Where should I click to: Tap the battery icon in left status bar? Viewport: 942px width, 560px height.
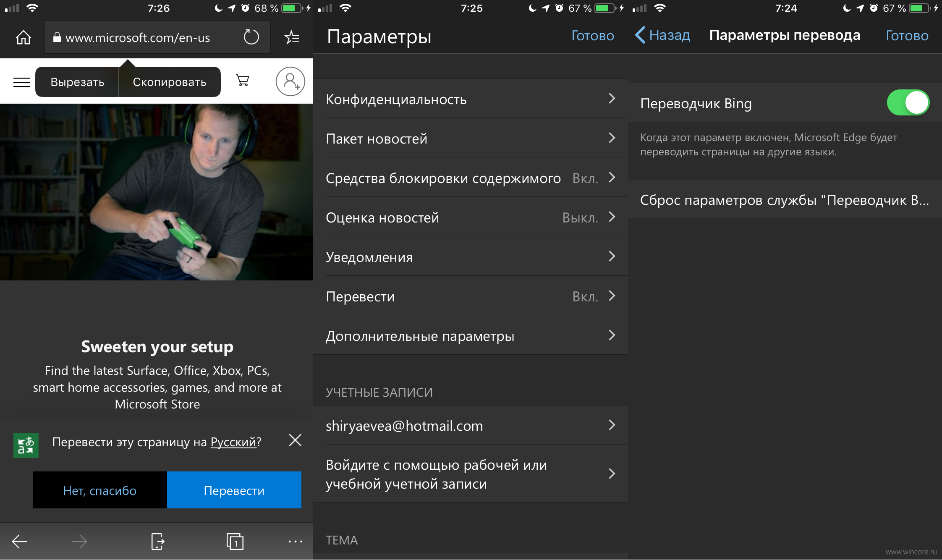[x=292, y=8]
